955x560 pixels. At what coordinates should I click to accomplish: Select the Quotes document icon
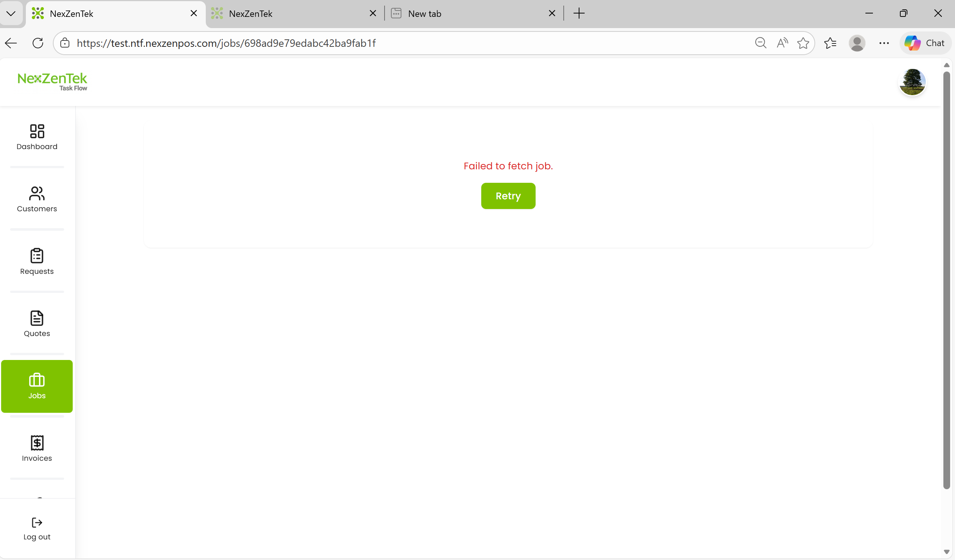37,318
